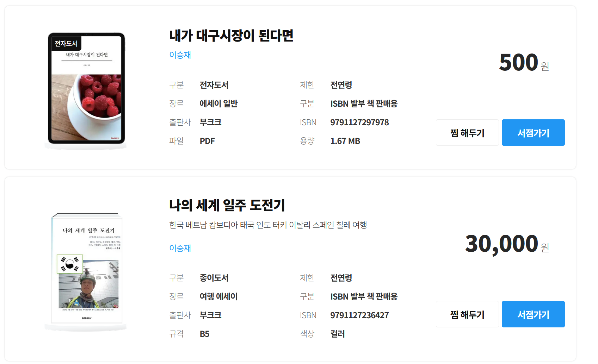Image resolution: width=598 pixels, height=364 pixels.
Task: Click the 전자도서 badge on the first cover
Action: pyautogui.click(x=66, y=44)
